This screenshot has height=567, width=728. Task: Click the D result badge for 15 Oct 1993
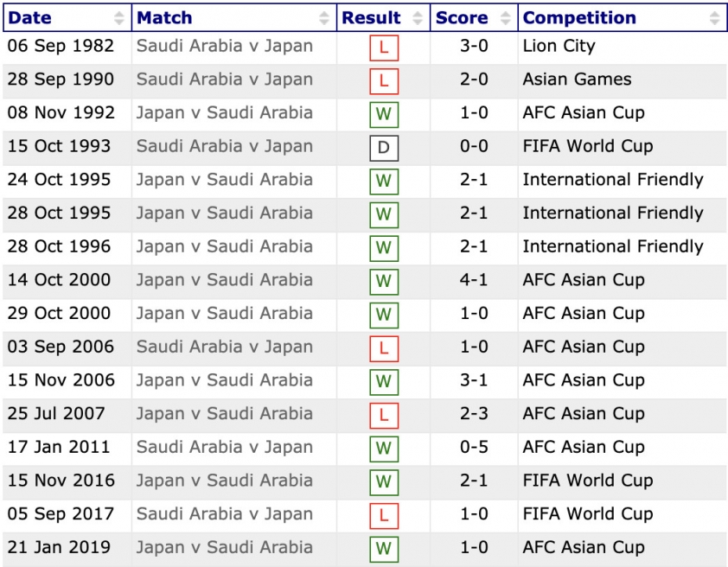click(384, 148)
